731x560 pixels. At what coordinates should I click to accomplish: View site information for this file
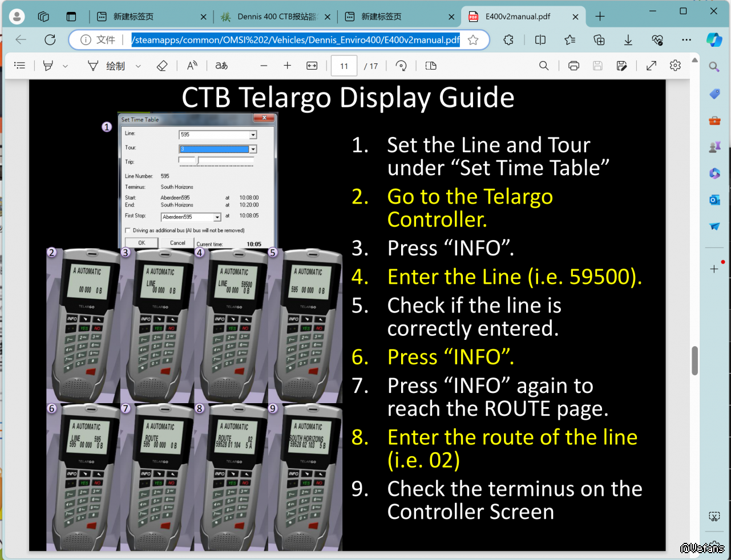click(86, 39)
